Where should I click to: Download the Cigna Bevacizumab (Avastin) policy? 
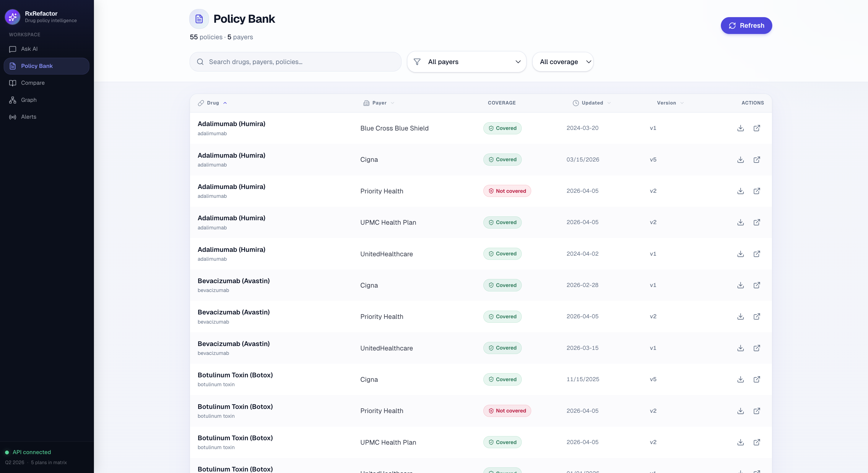point(740,285)
